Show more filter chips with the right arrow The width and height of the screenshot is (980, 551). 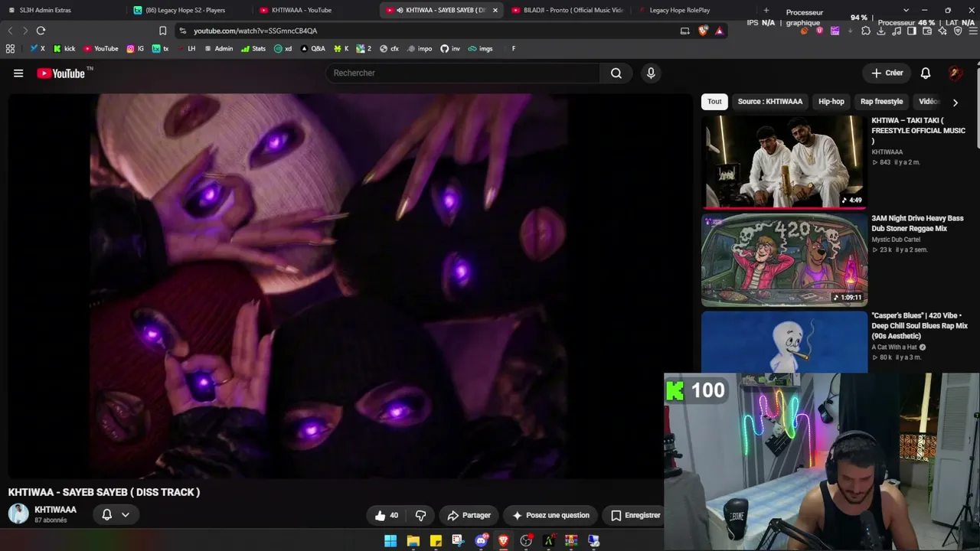click(x=955, y=102)
